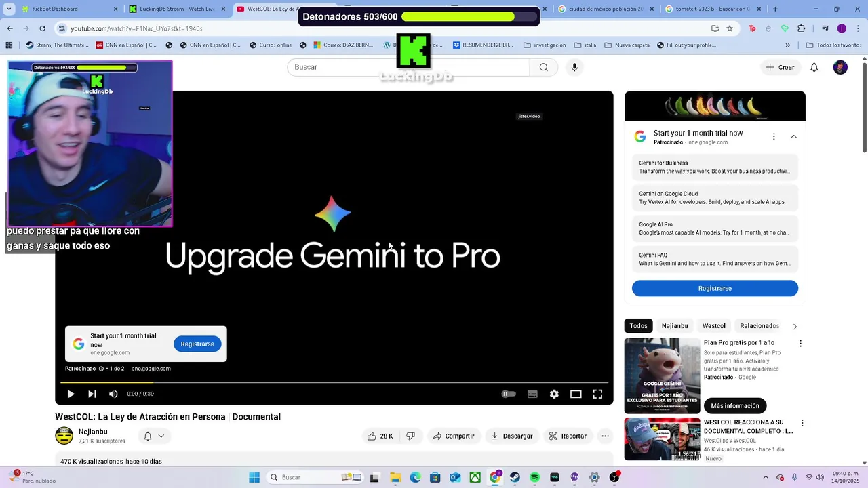The height and width of the screenshot is (488, 868).
Task: Switch to LuckingDb Stream tab
Action: [178, 9]
